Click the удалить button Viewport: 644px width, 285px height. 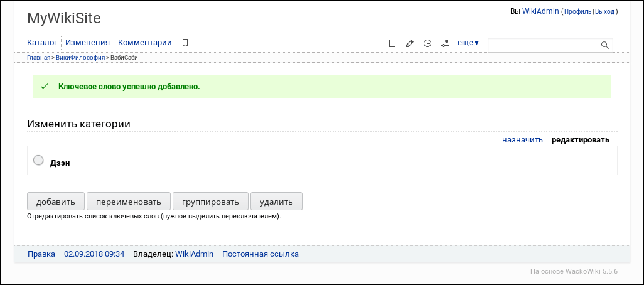(x=276, y=202)
